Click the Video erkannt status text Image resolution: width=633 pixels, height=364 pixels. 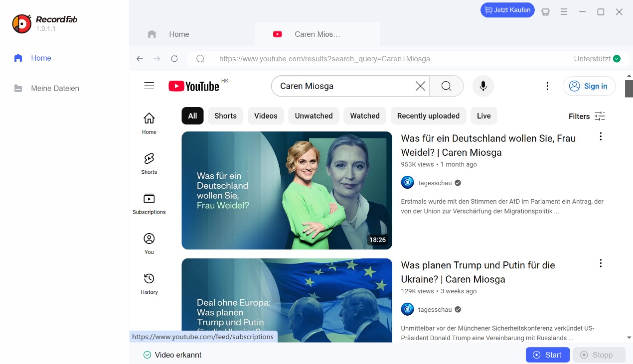pos(178,355)
